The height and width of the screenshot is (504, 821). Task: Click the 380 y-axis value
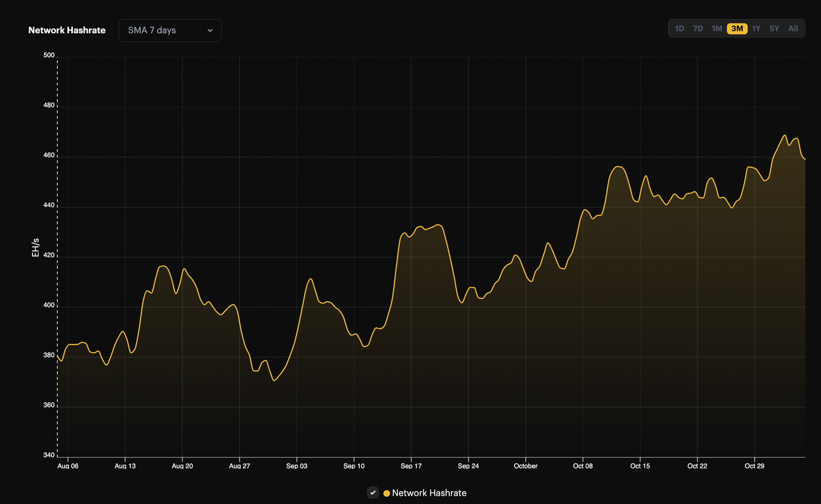pos(49,356)
